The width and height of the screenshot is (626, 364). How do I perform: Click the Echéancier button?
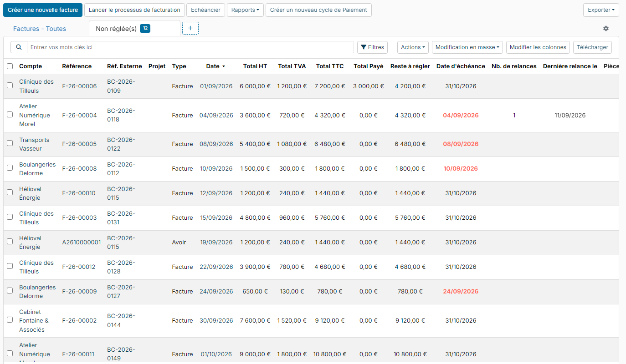pos(205,10)
